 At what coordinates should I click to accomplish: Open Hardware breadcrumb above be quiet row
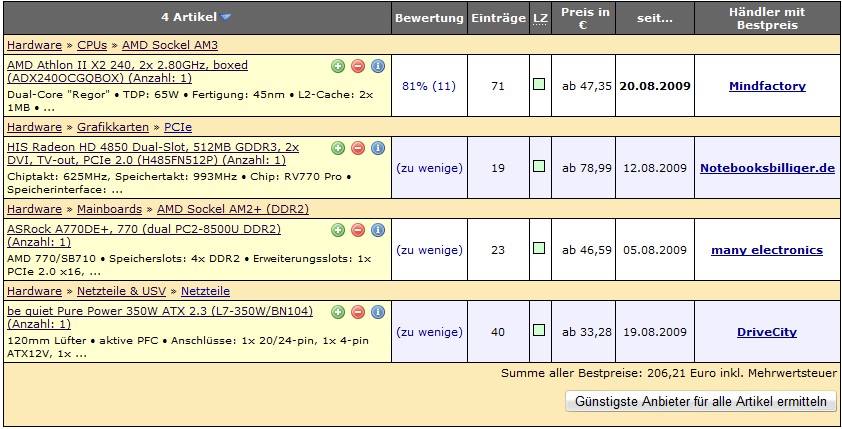34,291
